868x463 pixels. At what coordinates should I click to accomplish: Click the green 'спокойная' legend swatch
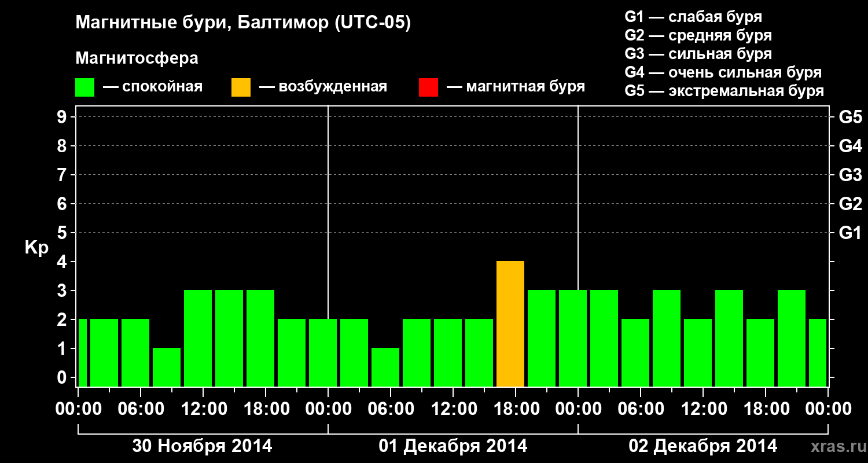coord(84,87)
